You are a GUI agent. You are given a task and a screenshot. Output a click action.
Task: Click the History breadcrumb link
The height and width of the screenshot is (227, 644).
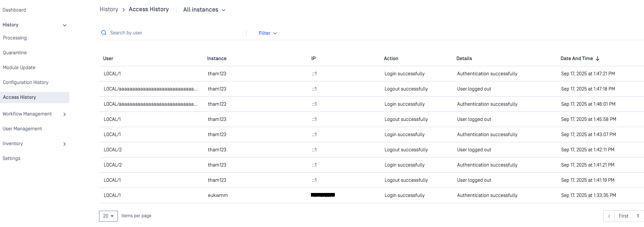(x=109, y=9)
